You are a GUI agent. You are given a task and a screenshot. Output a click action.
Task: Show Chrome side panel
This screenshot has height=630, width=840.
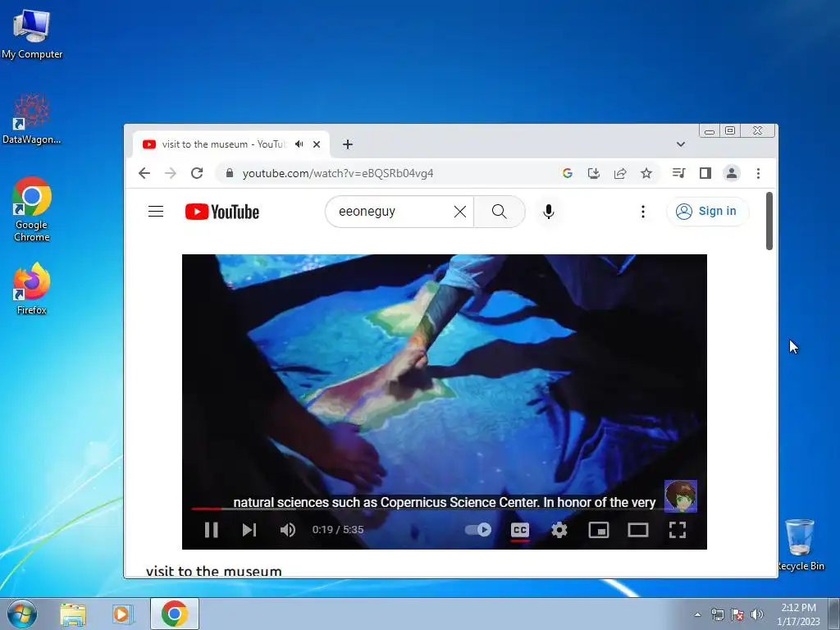click(705, 173)
